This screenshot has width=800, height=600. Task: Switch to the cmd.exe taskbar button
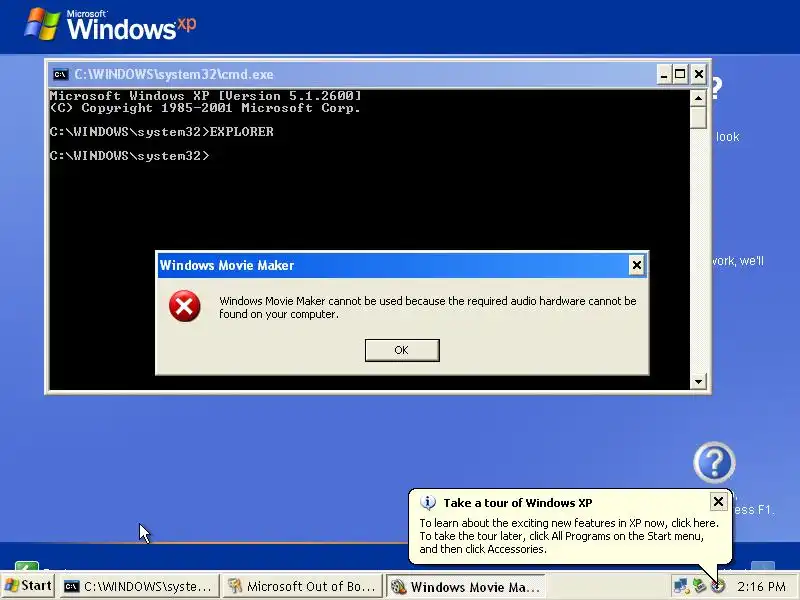pyautogui.click(x=139, y=587)
